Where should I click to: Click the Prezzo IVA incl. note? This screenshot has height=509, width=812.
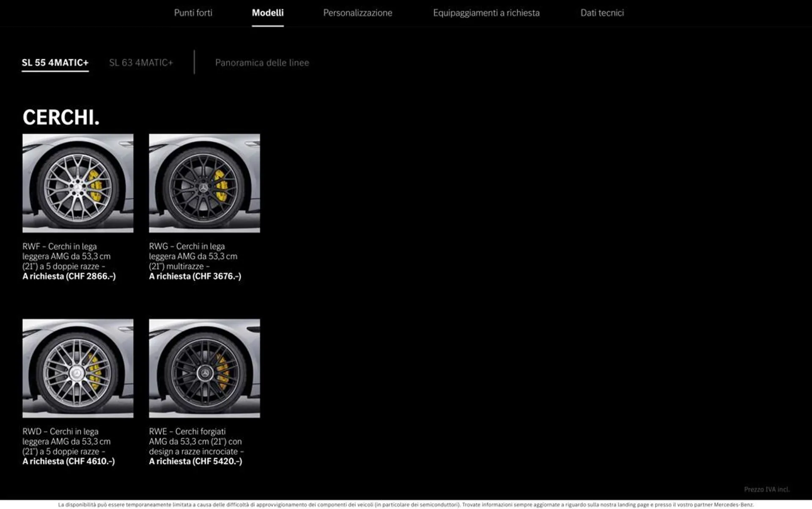coord(767,490)
